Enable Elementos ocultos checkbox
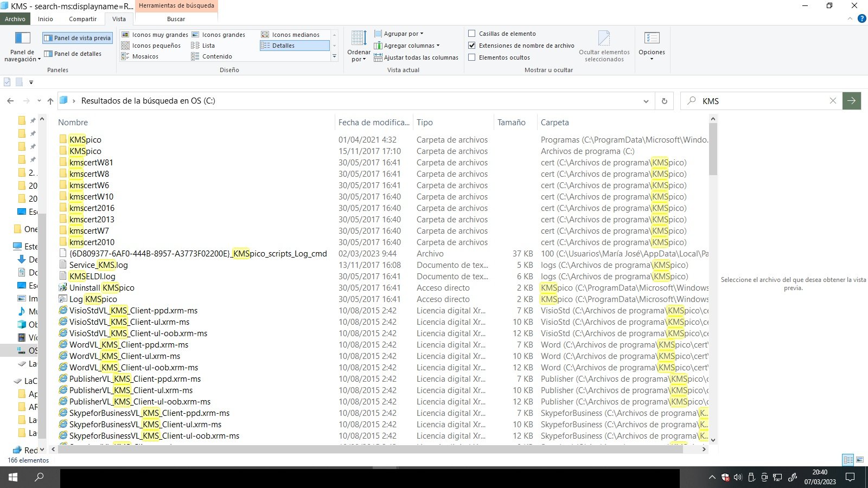This screenshot has width=868, height=488. pos(472,57)
